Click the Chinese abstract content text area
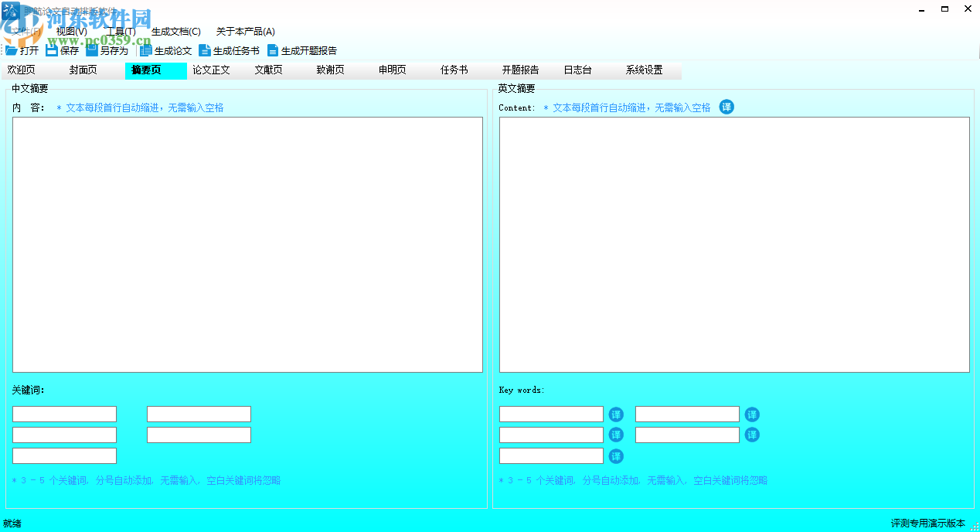The width and height of the screenshot is (980, 532). (247, 244)
